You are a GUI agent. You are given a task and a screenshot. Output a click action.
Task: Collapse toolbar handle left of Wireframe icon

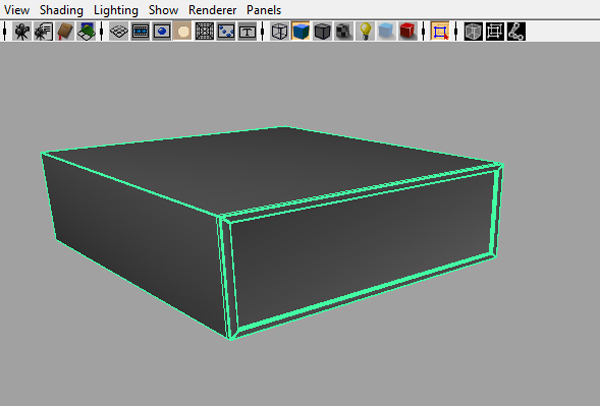262,31
